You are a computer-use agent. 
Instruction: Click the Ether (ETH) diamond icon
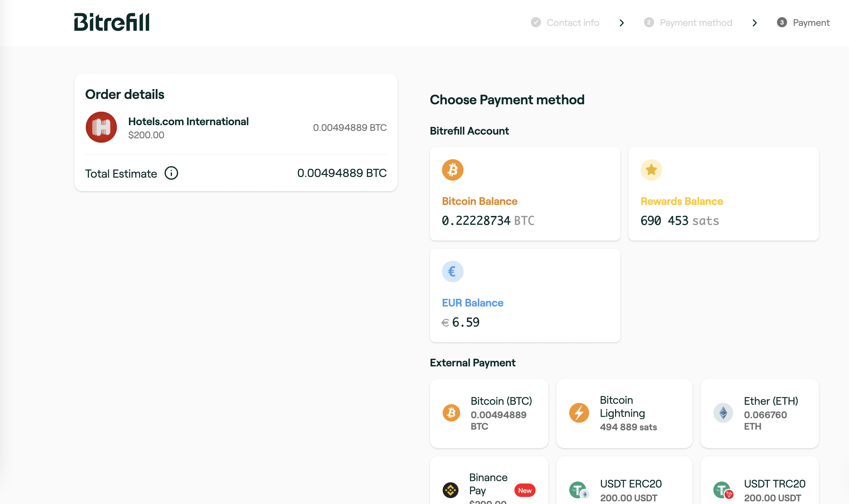coord(723,413)
